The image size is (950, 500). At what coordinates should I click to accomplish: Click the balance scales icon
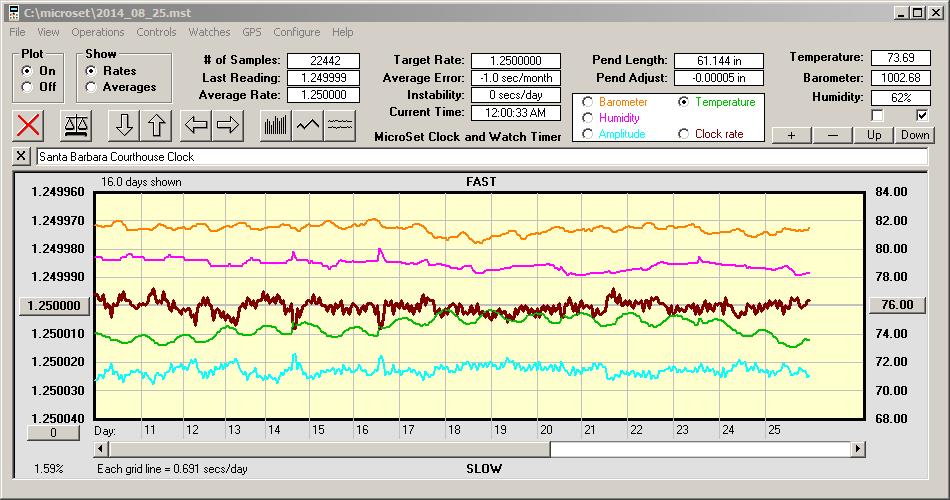tap(76, 125)
